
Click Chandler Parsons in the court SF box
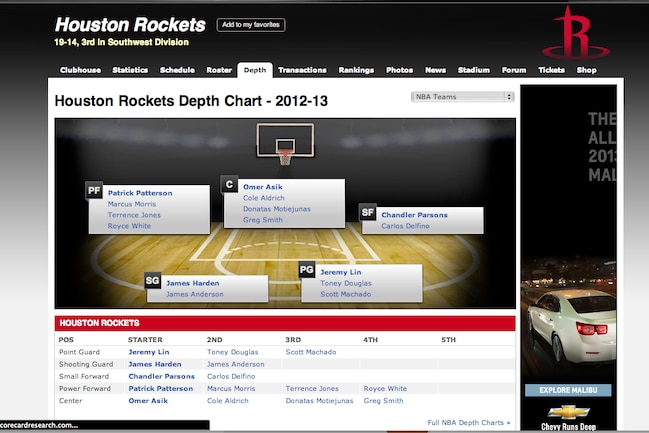[414, 215]
